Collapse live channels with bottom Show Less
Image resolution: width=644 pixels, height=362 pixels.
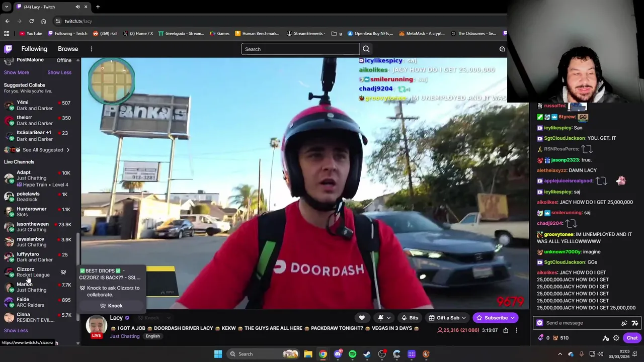16,330
